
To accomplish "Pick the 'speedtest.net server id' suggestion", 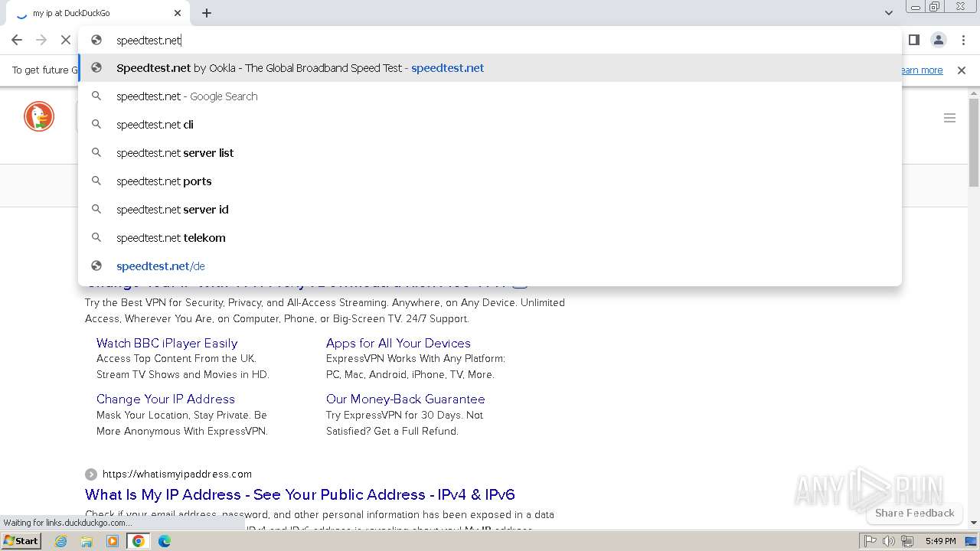I will coord(490,210).
